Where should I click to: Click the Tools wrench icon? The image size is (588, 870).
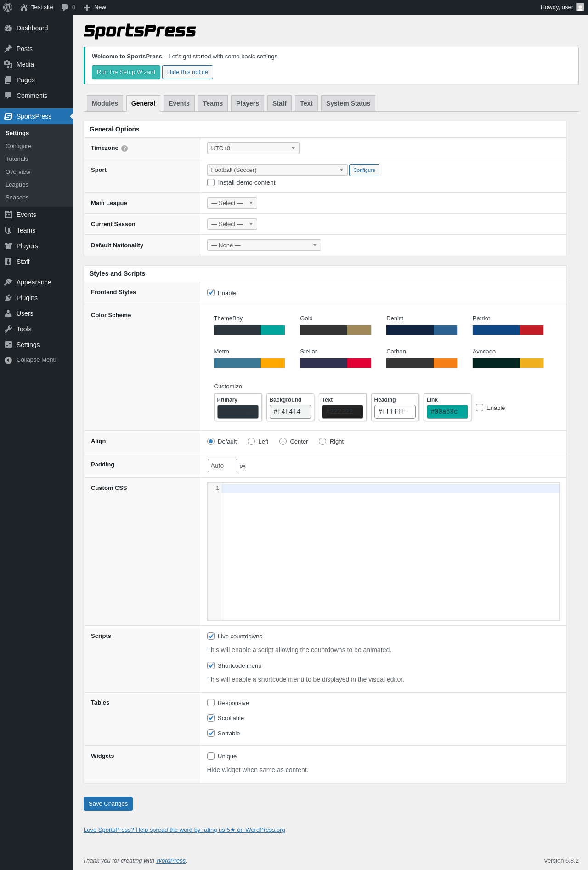8,329
